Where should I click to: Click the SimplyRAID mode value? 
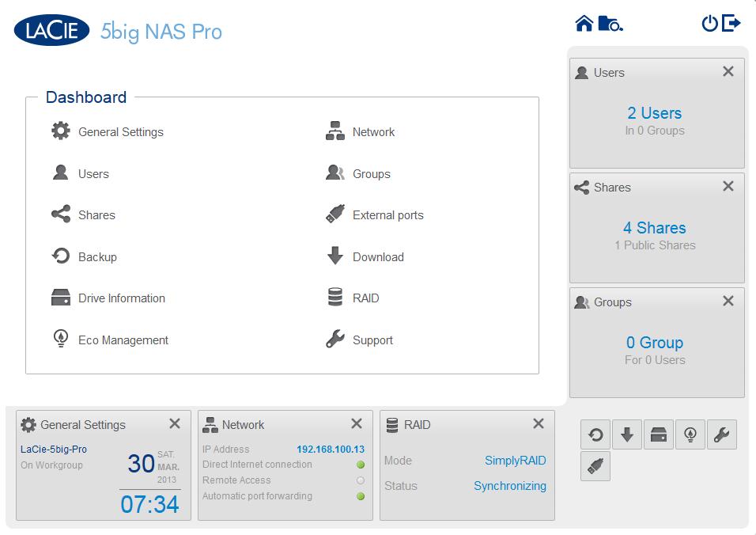tap(516, 461)
